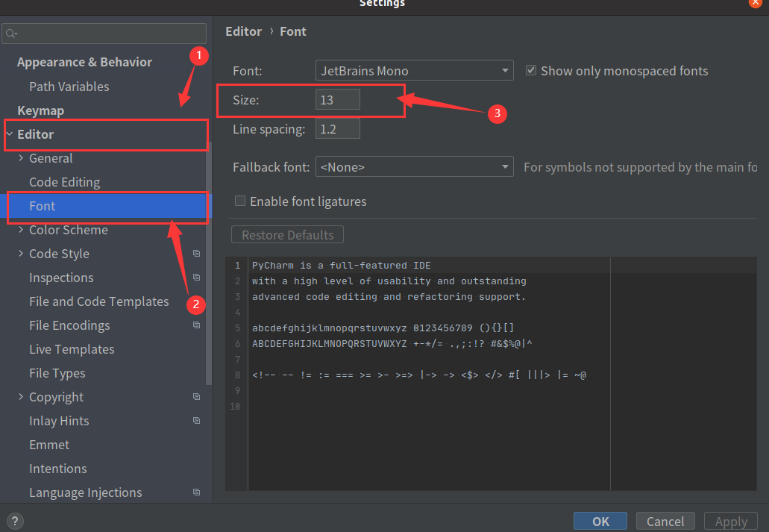Select Code Editing settings
769x532 pixels.
(64, 182)
